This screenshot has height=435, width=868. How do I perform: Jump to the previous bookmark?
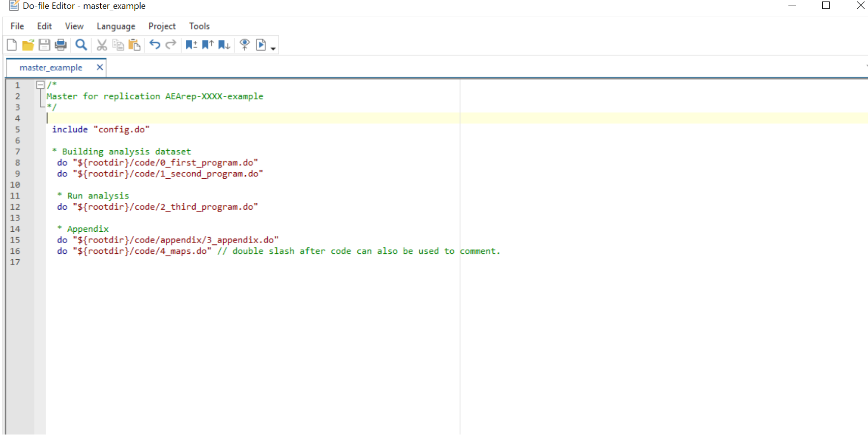pyautogui.click(x=208, y=45)
